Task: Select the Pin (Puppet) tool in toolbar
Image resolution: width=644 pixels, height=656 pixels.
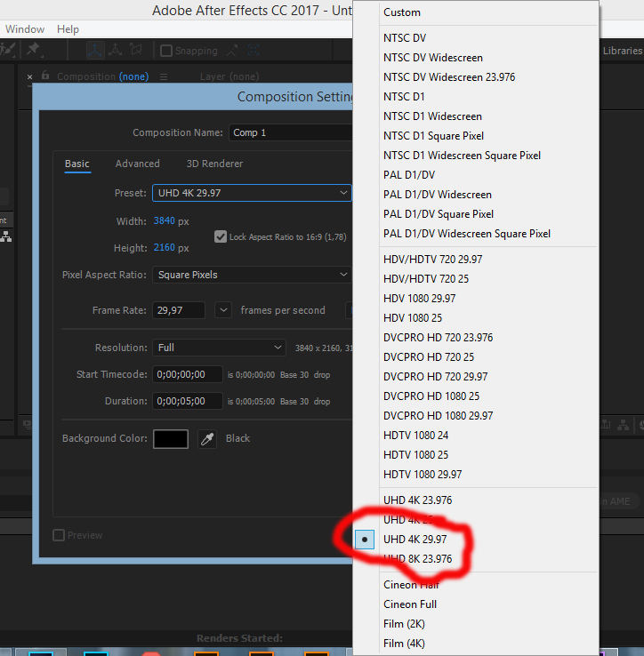Action: [34, 50]
